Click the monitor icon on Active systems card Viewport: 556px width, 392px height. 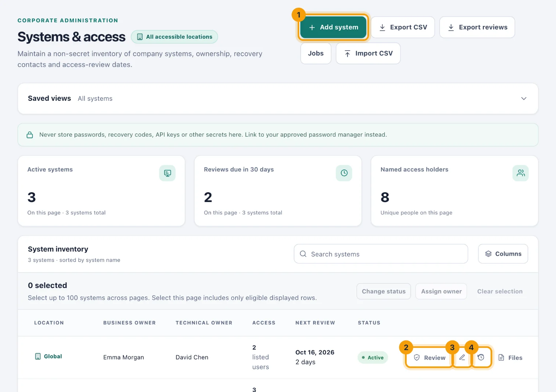click(x=167, y=173)
